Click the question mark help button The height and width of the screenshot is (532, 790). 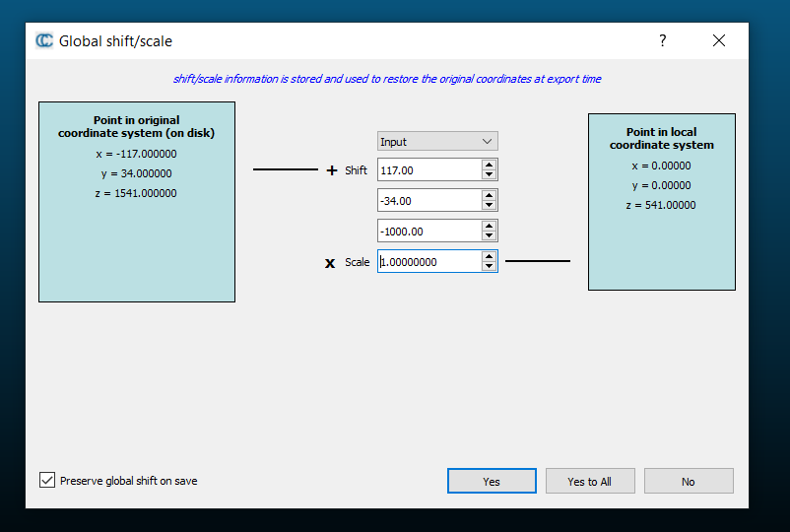tap(662, 40)
